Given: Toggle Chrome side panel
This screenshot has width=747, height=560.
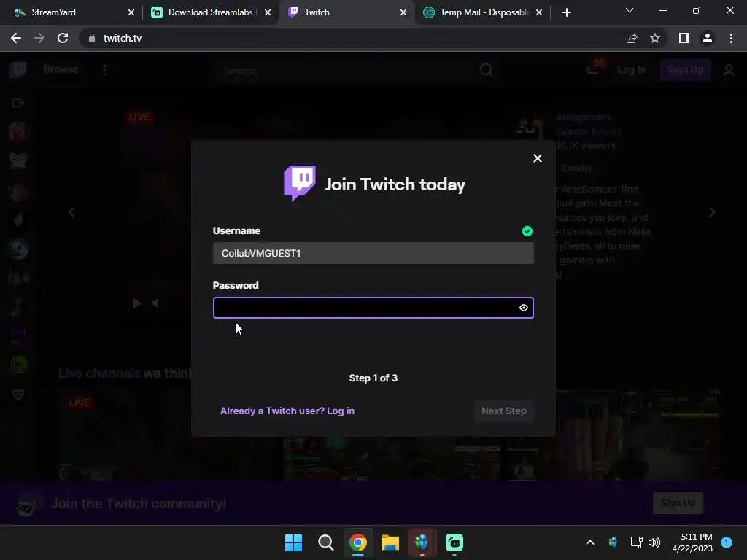Looking at the screenshot, I should [684, 38].
